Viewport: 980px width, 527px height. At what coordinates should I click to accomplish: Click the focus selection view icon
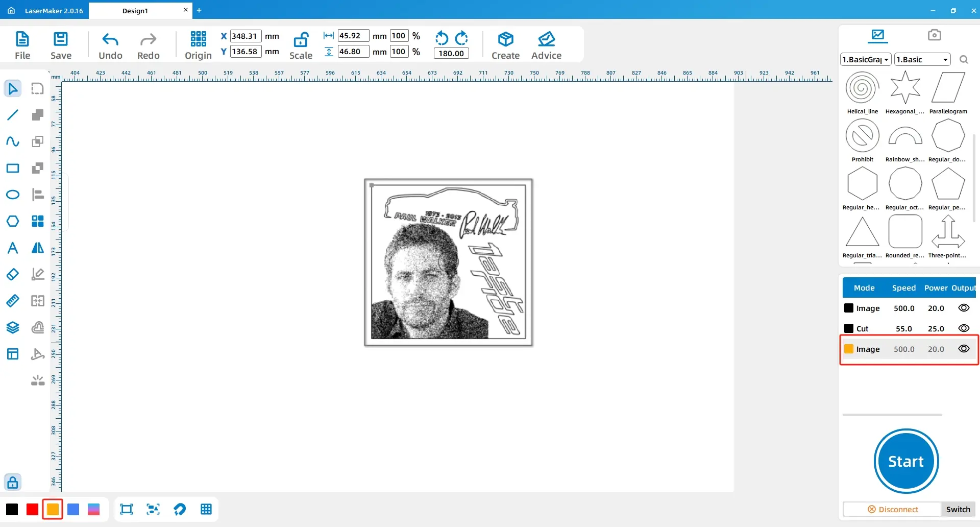click(x=153, y=509)
